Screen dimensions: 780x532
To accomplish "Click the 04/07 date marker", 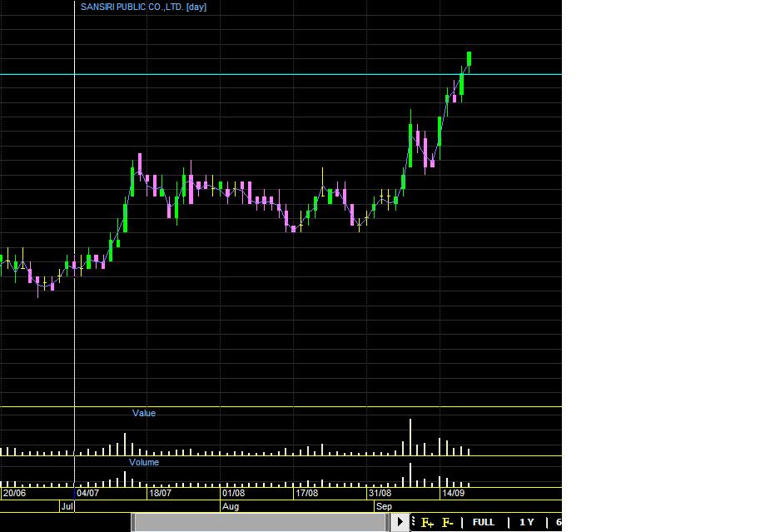I will pyautogui.click(x=87, y=493).
